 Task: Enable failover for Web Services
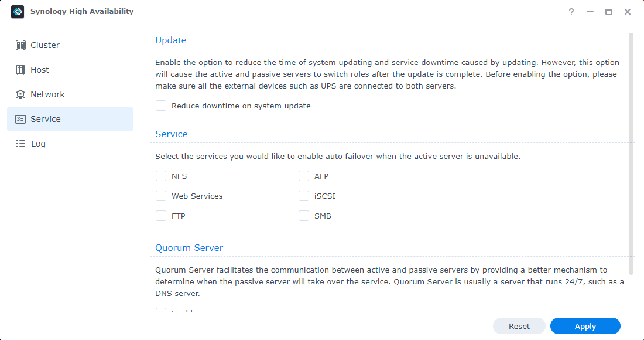pos(161,196)
